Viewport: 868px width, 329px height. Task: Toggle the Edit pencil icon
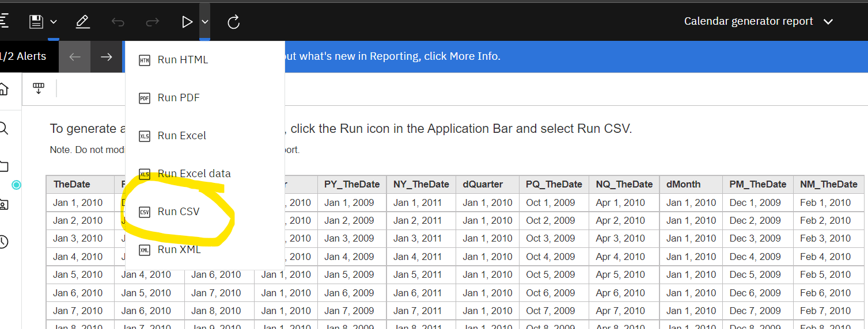[82, 22]
